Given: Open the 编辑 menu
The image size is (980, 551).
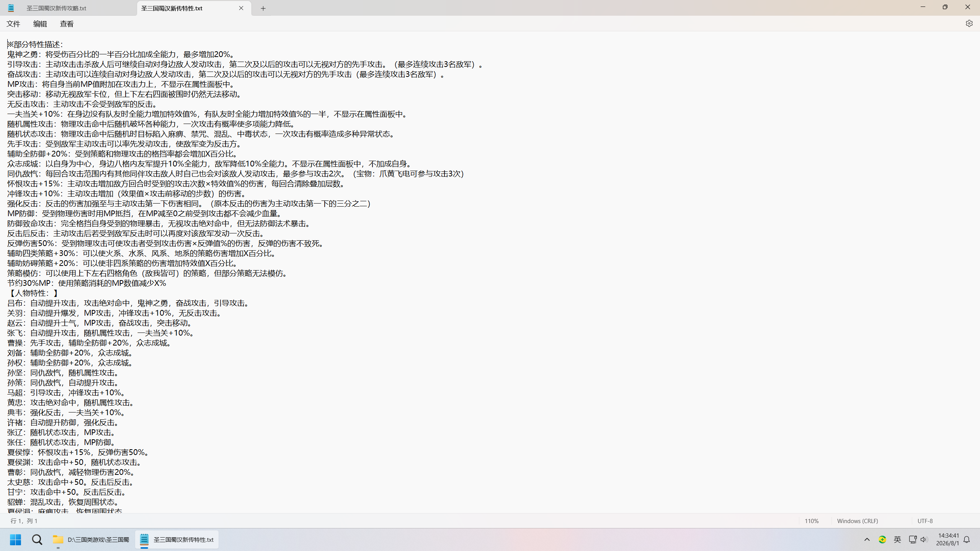Looking at the screenshot, I should [40, 24].
